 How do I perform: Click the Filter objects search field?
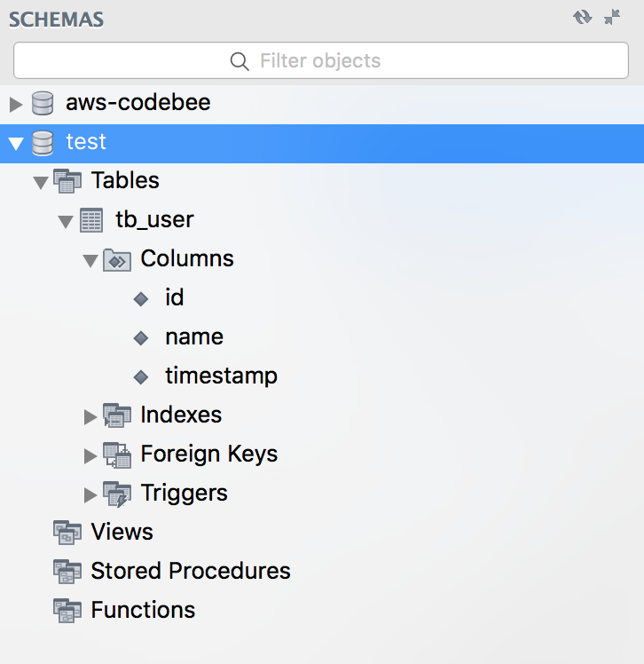click(321, 61)
